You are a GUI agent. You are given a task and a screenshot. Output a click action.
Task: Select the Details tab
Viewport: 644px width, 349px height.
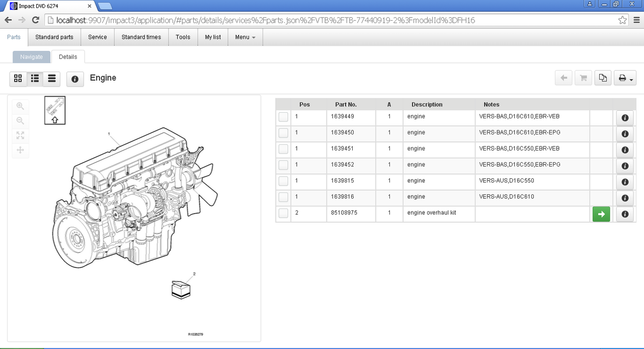(x=68, y=57)
